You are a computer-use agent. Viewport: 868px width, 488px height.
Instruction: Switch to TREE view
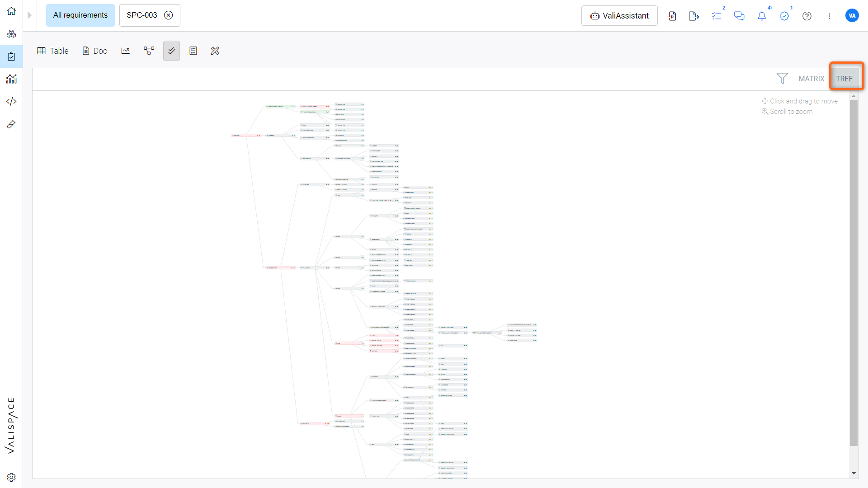[844, 79]
